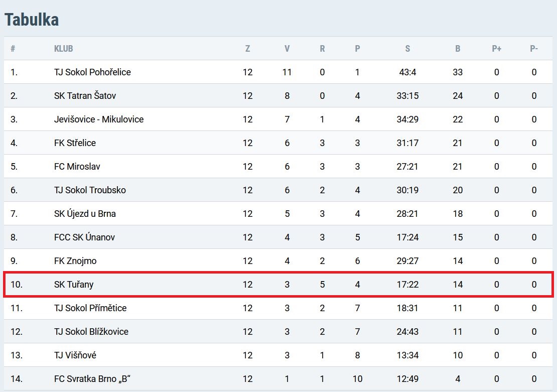The image size is (557, 392).
Task: Select TJ Sokol Troubsko team
Action: 90,190
